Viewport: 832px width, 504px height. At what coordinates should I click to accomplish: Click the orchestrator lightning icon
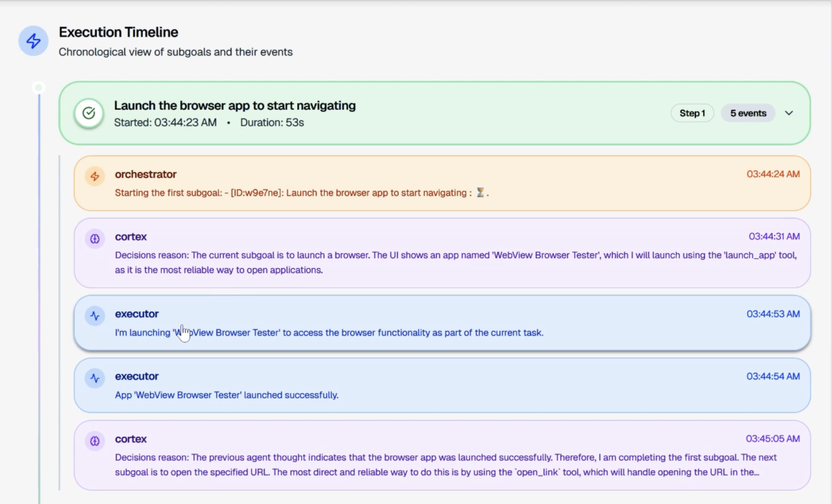(x=95, y=176)
